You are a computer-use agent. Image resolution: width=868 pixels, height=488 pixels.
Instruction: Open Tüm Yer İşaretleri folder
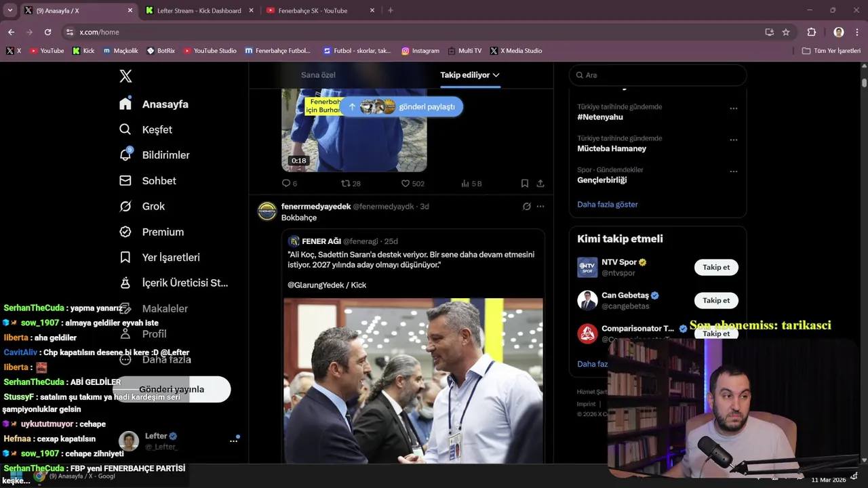831,51
